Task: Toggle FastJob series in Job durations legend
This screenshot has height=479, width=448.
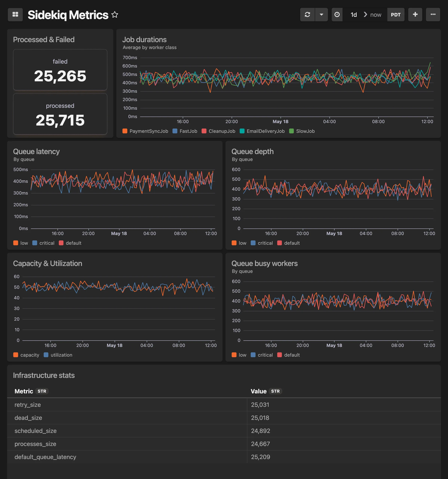Action: 185,131
